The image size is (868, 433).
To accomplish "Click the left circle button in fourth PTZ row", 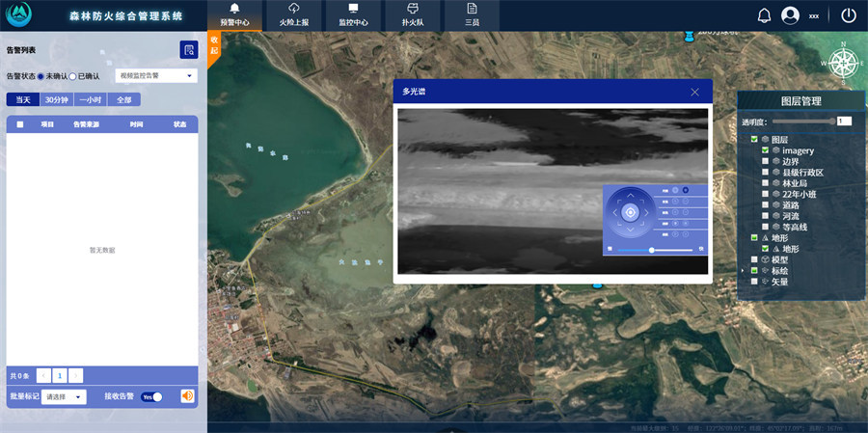I will click(675, 223).
